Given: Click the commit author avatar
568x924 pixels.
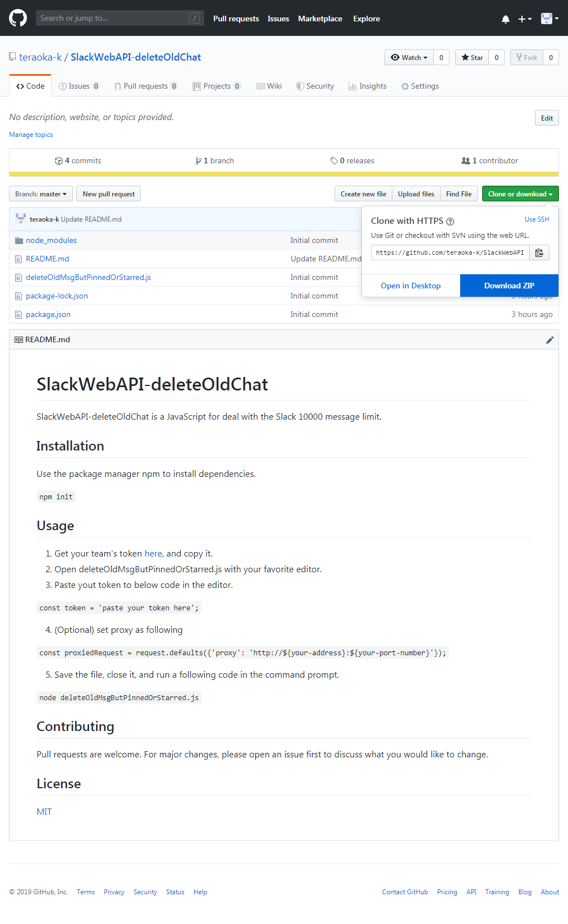Looking at the screenshot, I should pos(21,219).
